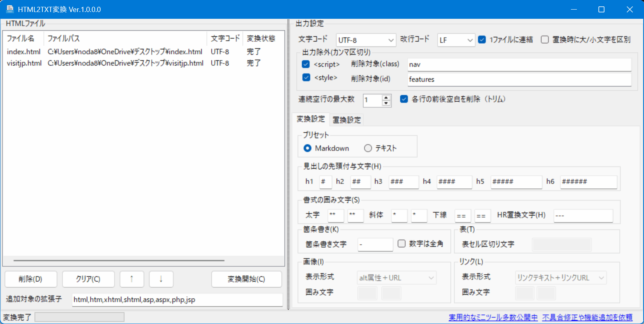644x324 pixels.
Task: Open link 表示形式 リンクテキスト+リンクURL dropdown
Action: pyautogui.click(x=561, y=278)
